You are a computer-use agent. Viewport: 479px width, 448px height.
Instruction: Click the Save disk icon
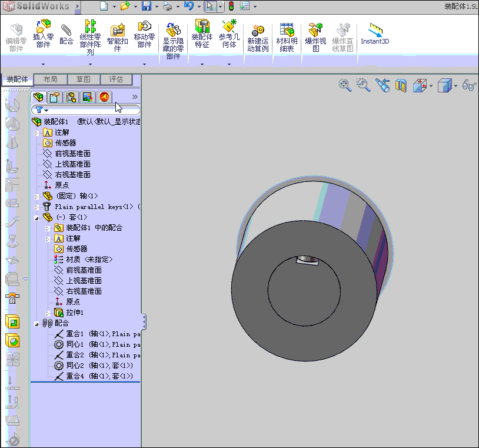147,6
